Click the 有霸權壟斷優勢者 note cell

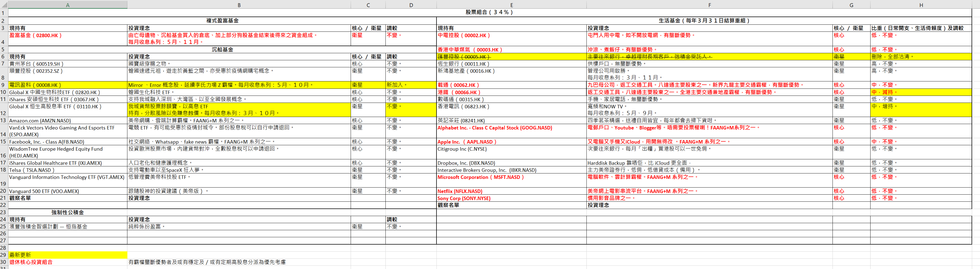pyautogui.click(x=239, y=262)
